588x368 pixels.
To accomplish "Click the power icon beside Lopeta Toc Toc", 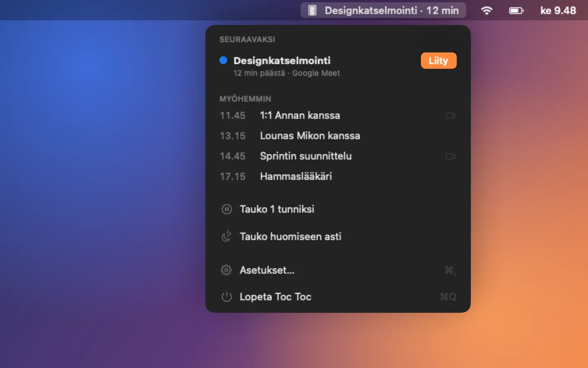I will tap(227, 297).
